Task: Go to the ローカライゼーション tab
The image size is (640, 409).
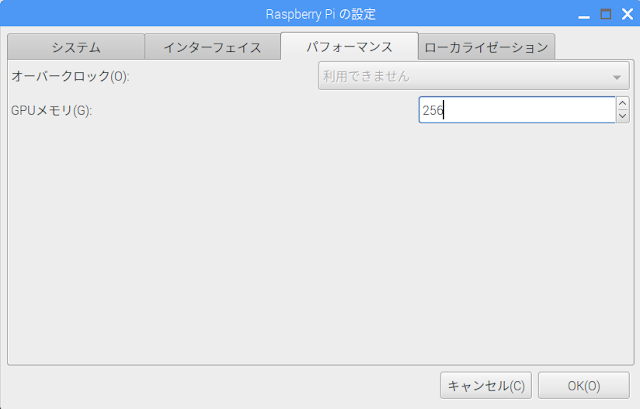Action: click(486, 47)
